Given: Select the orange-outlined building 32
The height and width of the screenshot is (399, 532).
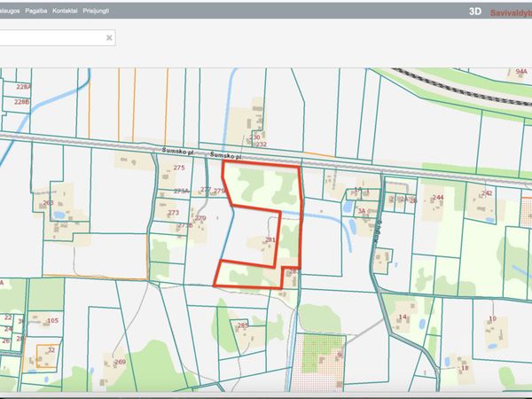Looking at the screenshot, I should point(51,350).
